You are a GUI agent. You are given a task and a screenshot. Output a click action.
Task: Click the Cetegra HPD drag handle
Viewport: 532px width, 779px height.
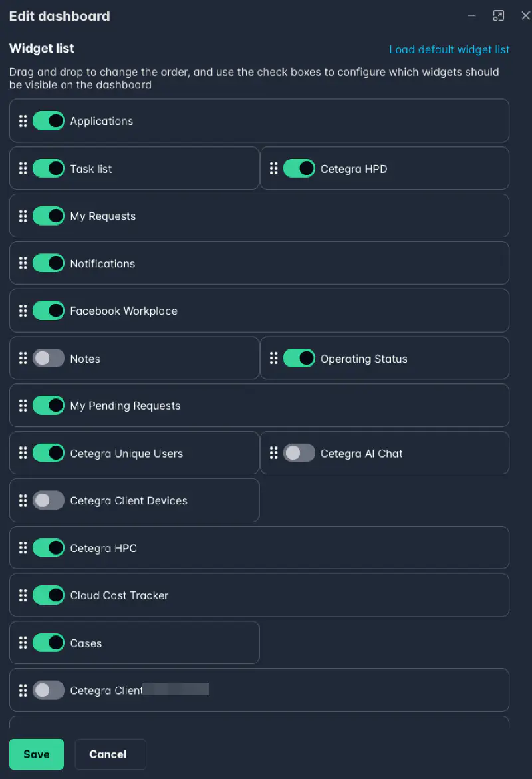273,168
